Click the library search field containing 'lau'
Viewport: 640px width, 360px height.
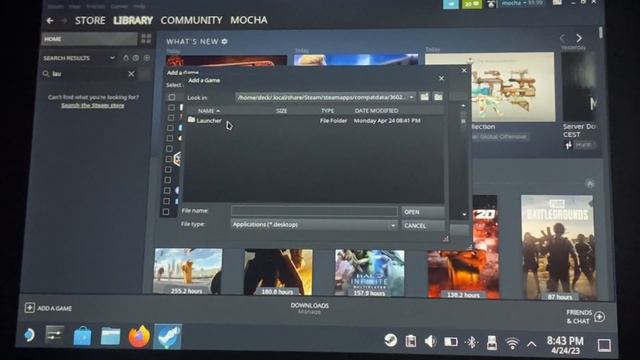click(88, 74)
